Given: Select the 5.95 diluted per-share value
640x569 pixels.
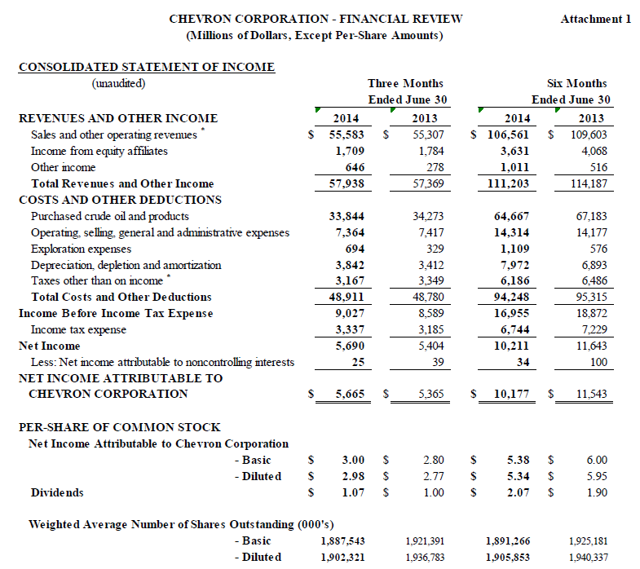Looking at the screenshot, I should pos(597,476).
